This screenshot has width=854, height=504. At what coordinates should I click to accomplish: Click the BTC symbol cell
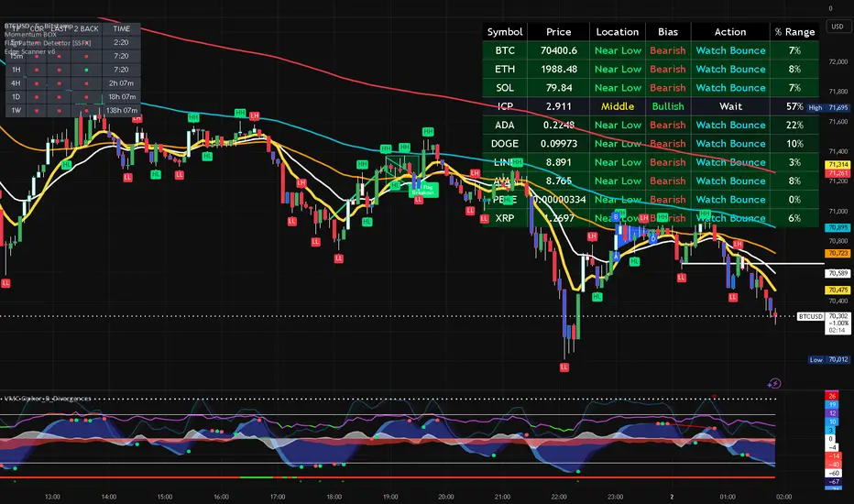[x=505, y=50]
